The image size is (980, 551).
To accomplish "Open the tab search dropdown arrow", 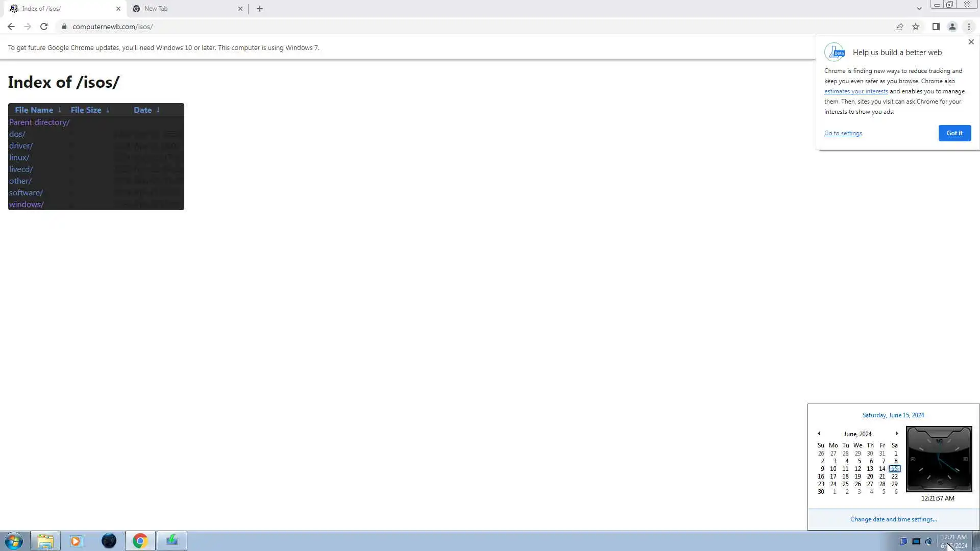I will tap(919, 9).
